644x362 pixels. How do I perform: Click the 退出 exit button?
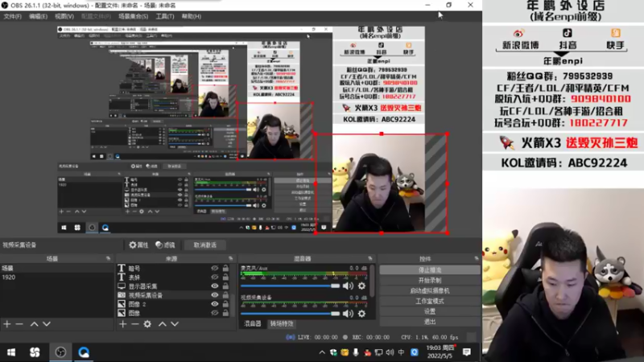pyautogui.click(x=430, y=321)
